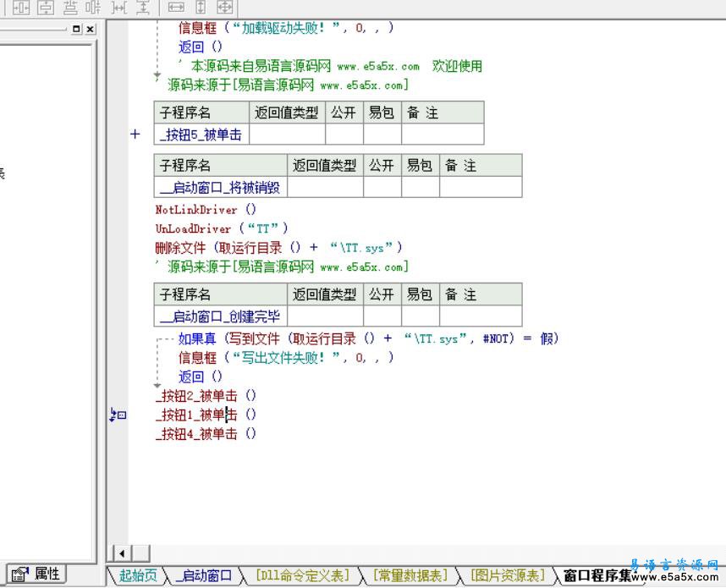Open the [Dll命令定义表] tab
Screen dimensions: 726x588
tap(302, 575)
